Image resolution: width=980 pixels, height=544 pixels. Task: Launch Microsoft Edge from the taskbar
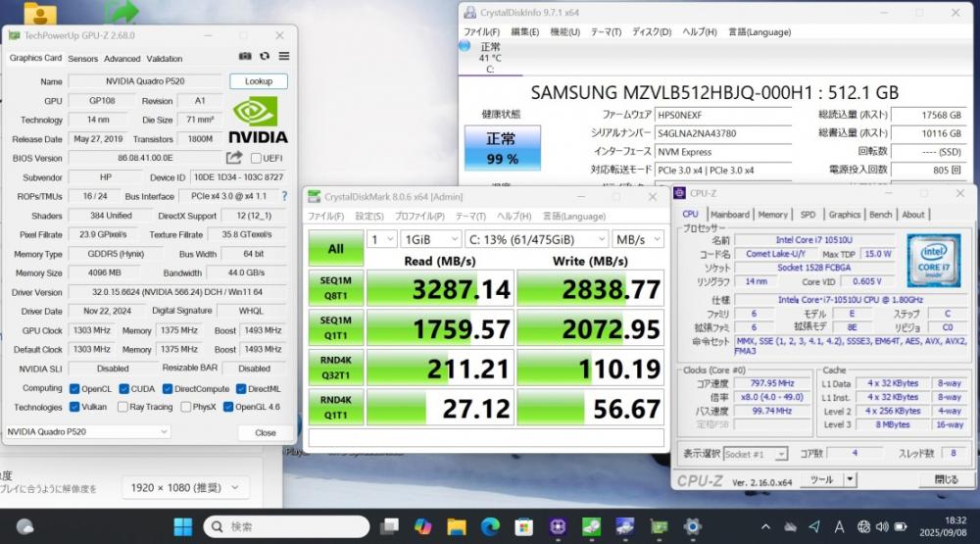click(490, 526)
